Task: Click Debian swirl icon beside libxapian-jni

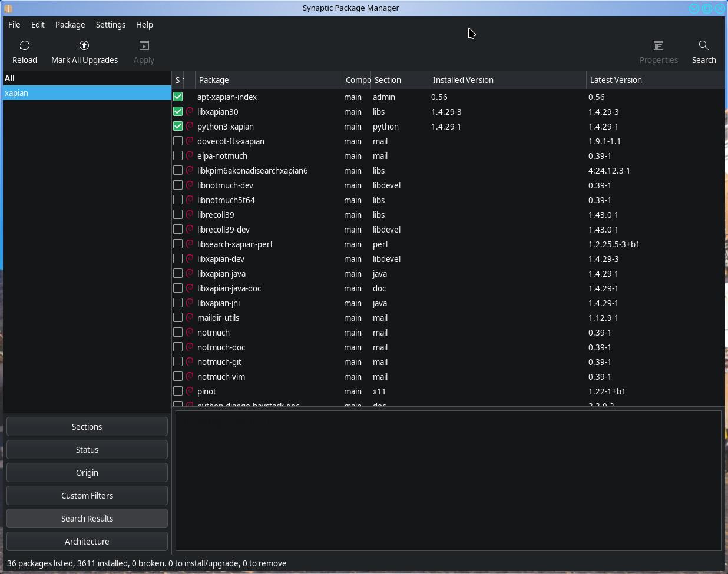Action: pyautogui.click(x=190, y=303)
